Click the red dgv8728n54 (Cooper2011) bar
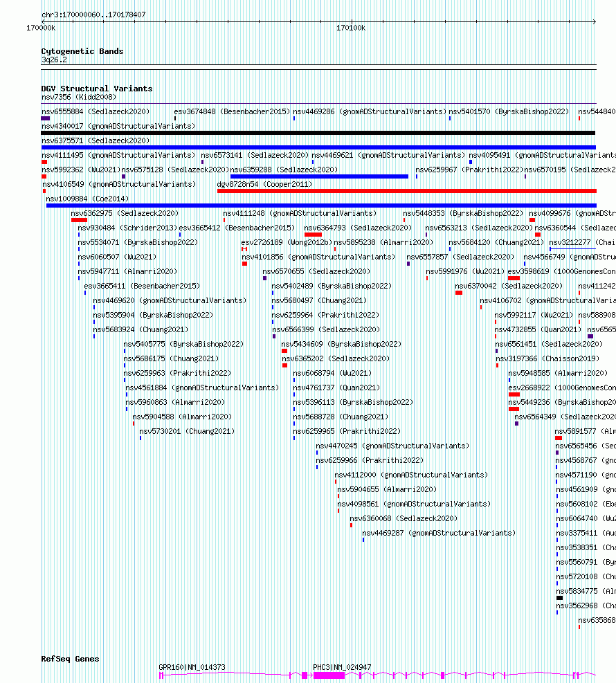The height and width of the screenshot is (683, 616). [406, 191]
